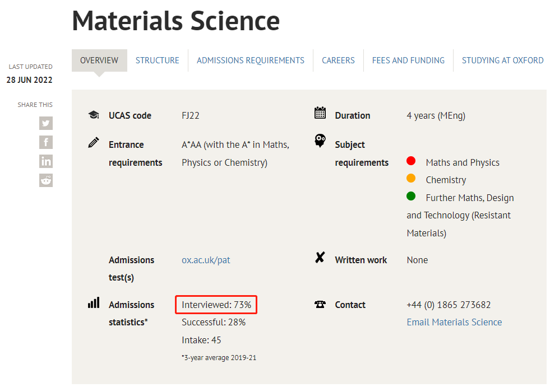Follow the ox.ac.uk/pat admissions test link
This screenshot has height=392, width=550.
point(206,260)
